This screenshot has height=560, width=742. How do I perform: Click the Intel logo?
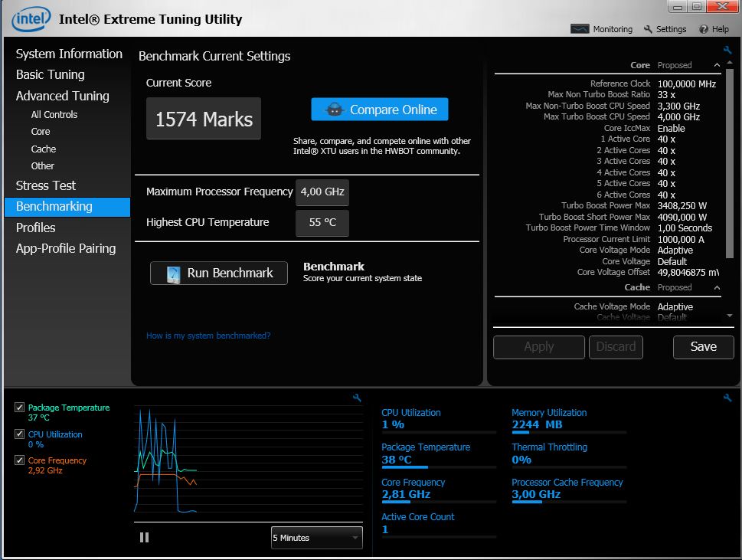pos(31,19)
